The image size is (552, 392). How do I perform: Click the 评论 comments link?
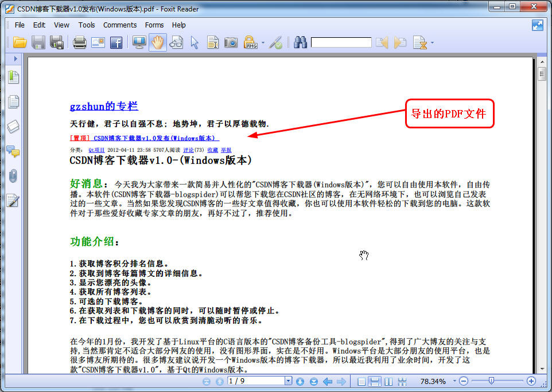pos(188,150)
